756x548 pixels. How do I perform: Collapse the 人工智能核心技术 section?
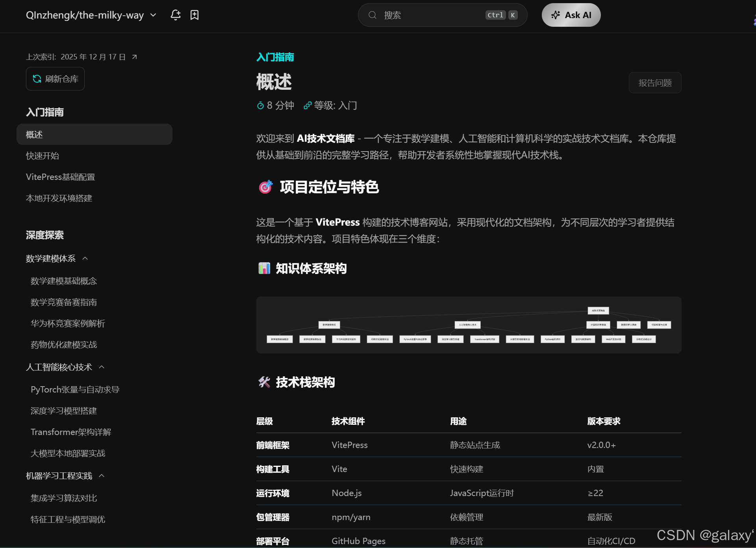(102, 367)
